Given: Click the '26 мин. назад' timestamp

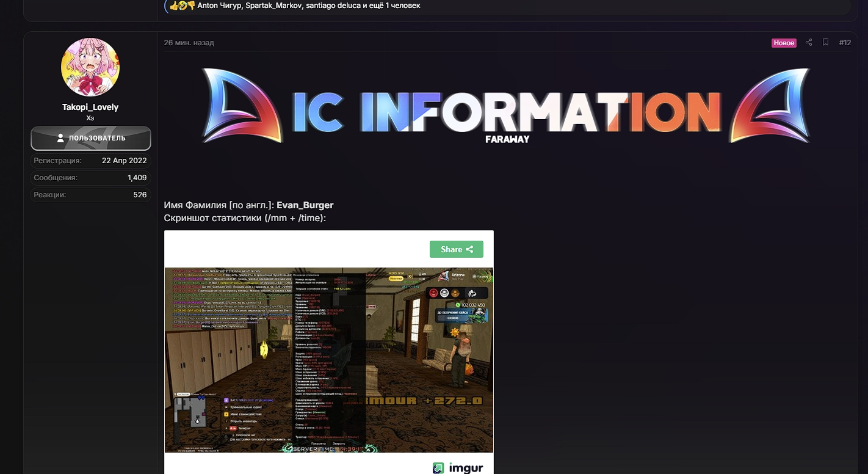Looking at the screenshot, I should click(189, 43).
